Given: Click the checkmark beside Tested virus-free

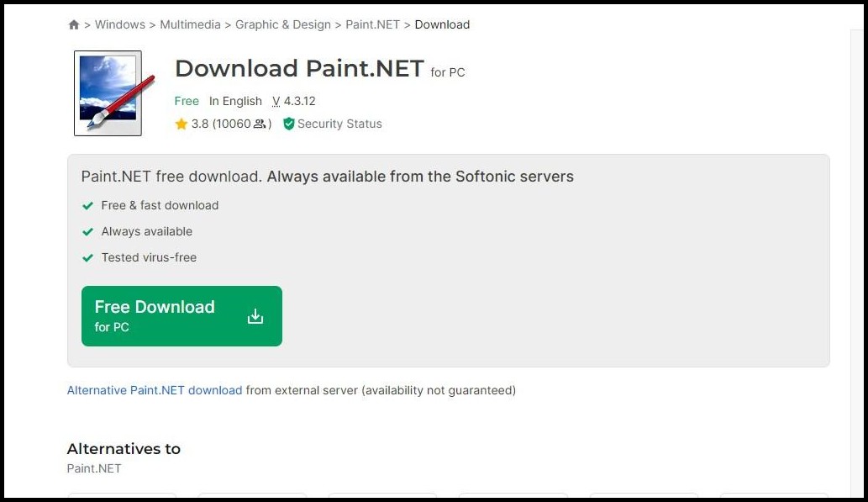Looking at the screenshot, I should 87,257.
